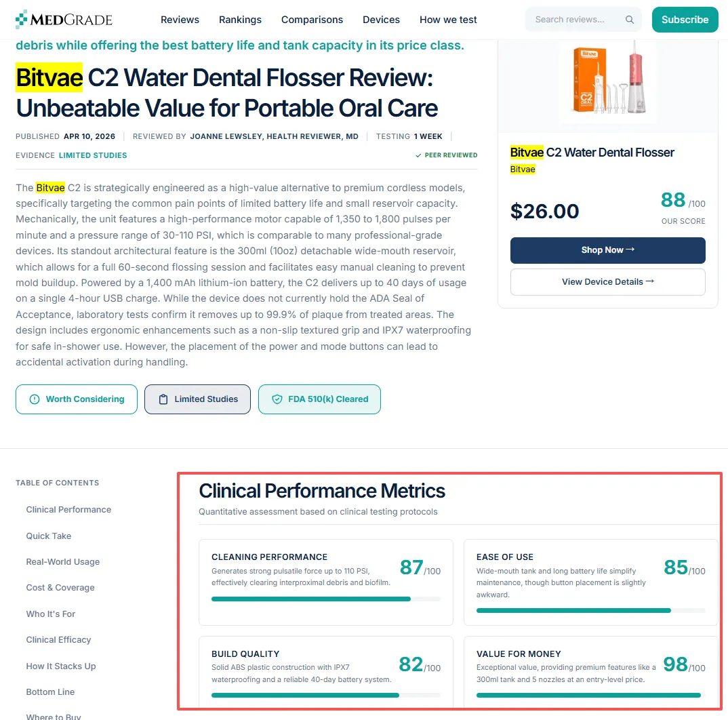
Task: Jump to Quick Take section
Action: coord(49,536)
